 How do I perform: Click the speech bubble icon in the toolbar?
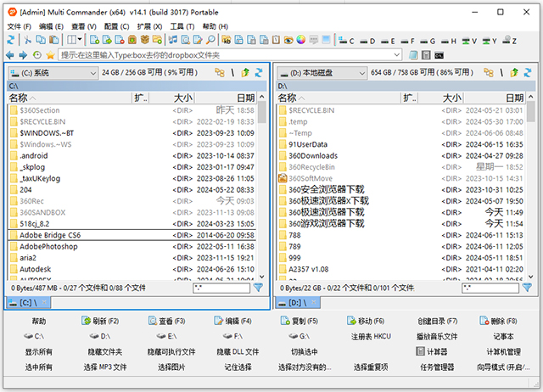point(313,40)
